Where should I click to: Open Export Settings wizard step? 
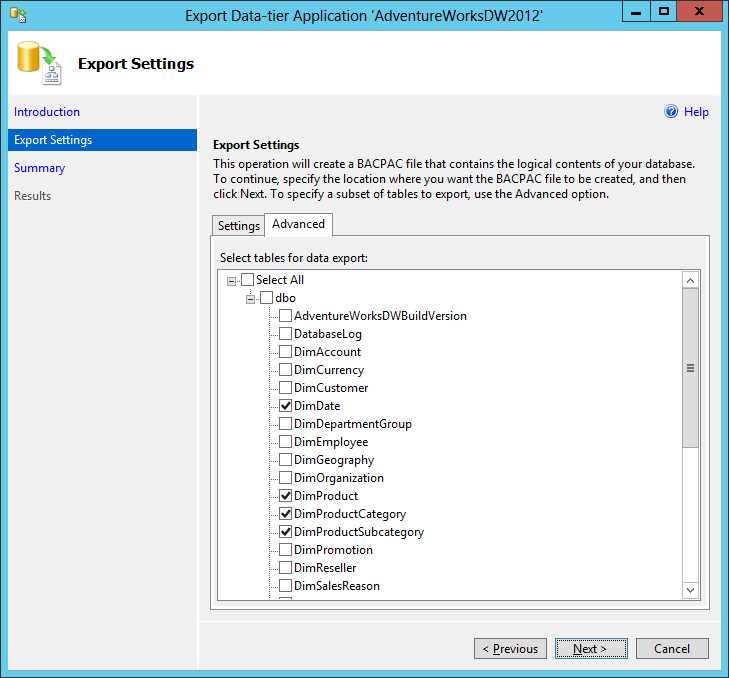point(102,140)
